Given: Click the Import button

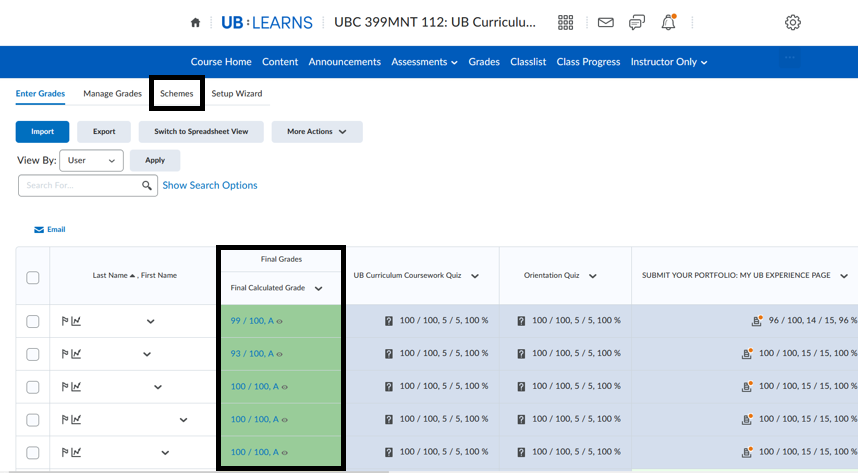Looking at the screenshot, I should click(x=42, y=131).
